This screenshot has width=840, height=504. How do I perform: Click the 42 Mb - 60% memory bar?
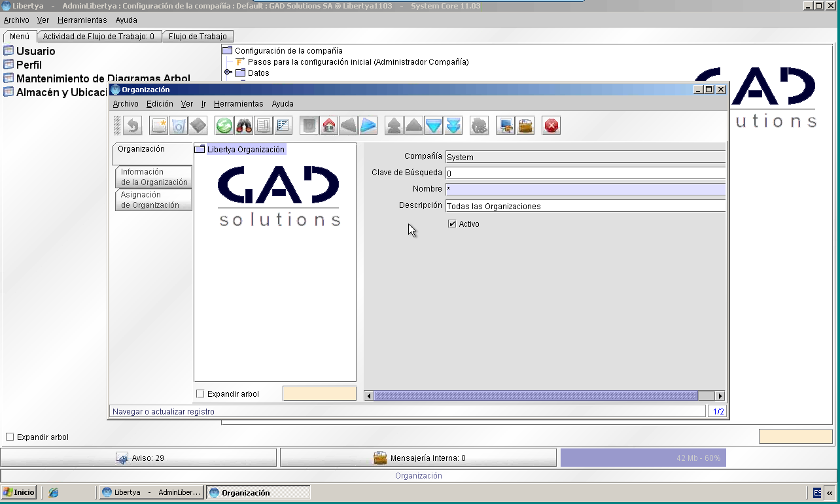[x=643, y=458]
